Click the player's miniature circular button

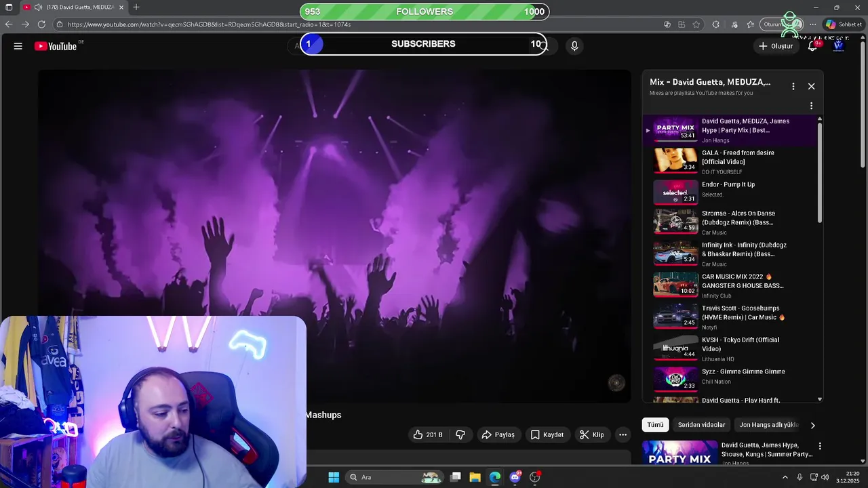pos(616,383)
